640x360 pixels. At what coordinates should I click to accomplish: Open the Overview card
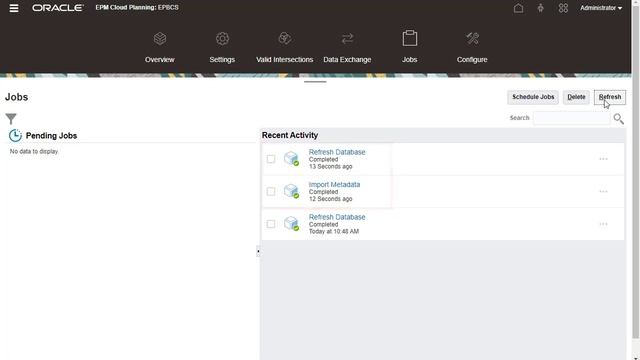point(160,47)
